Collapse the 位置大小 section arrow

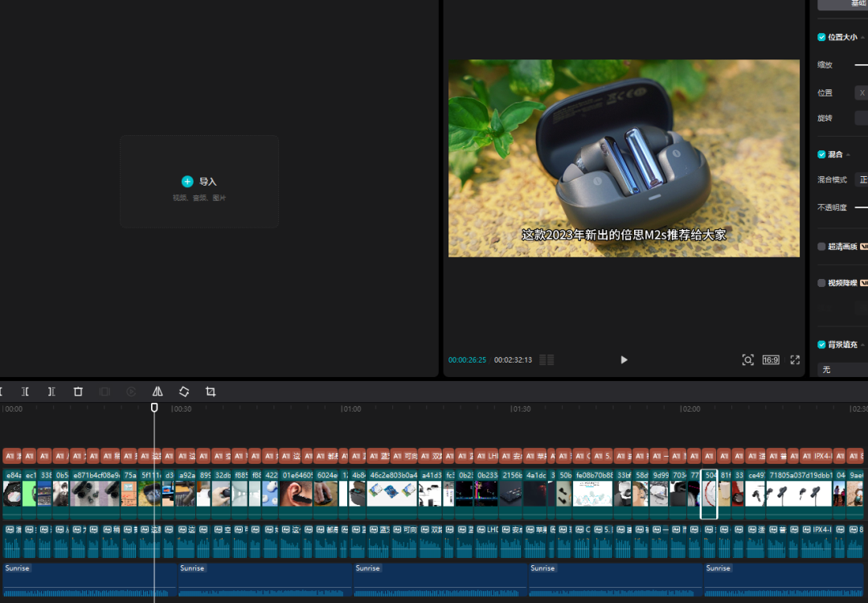coord(862,38)
